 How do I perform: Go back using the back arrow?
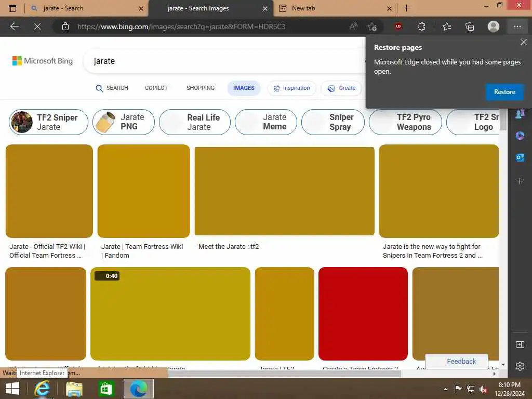[14, 26]
